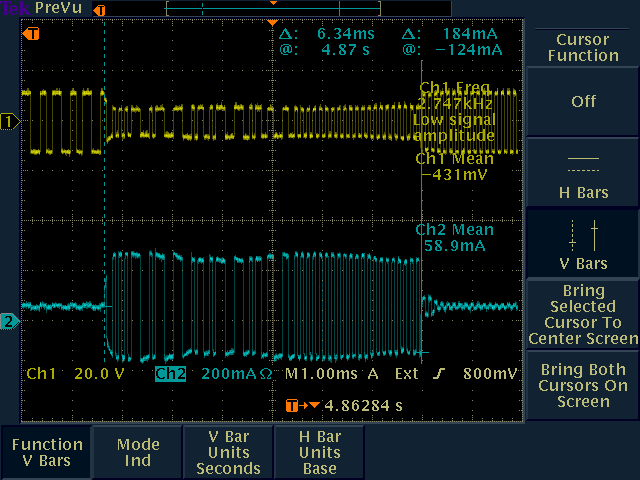The height and width of the screenshot is (480, 640).
Task: Click the orange trigger level T marker at left
Action: (x=31, y=33)
